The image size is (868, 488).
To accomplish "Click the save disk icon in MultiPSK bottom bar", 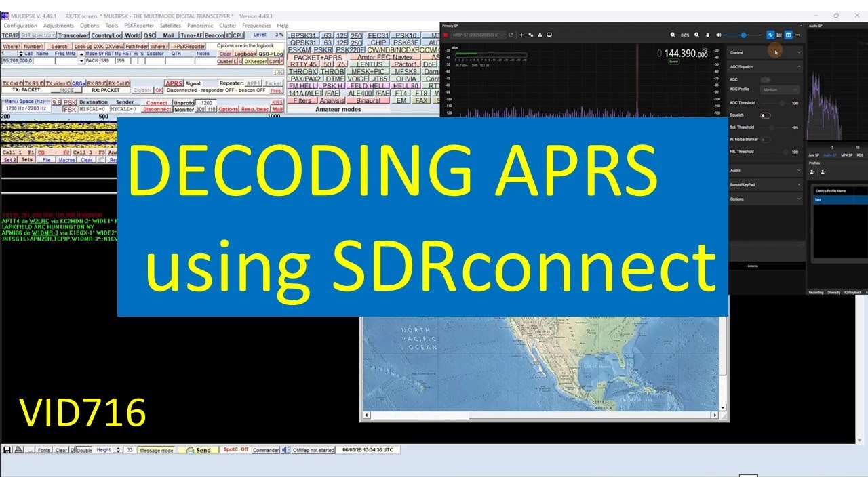I will point(7,449).
